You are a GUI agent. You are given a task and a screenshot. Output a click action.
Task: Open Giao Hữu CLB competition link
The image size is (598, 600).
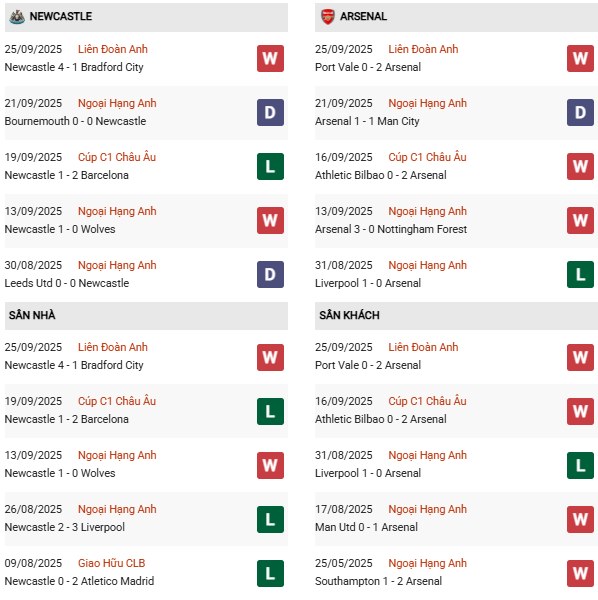(111, 563)
